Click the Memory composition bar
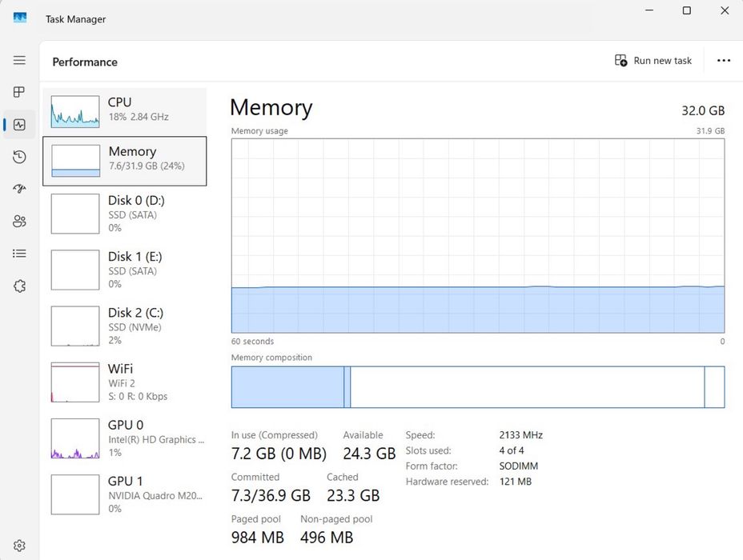Viewport: 743px width, 560px height. click(x=477, y=387)
